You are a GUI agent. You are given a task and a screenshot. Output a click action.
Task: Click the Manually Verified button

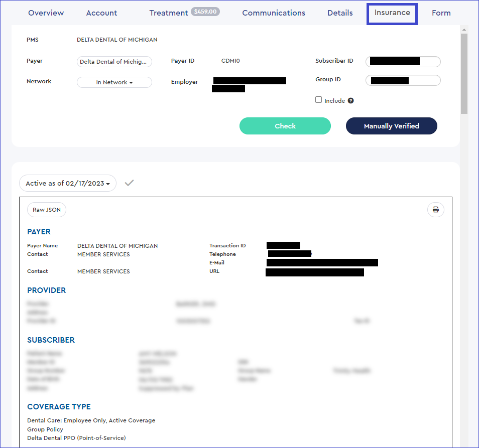[391, 126]
